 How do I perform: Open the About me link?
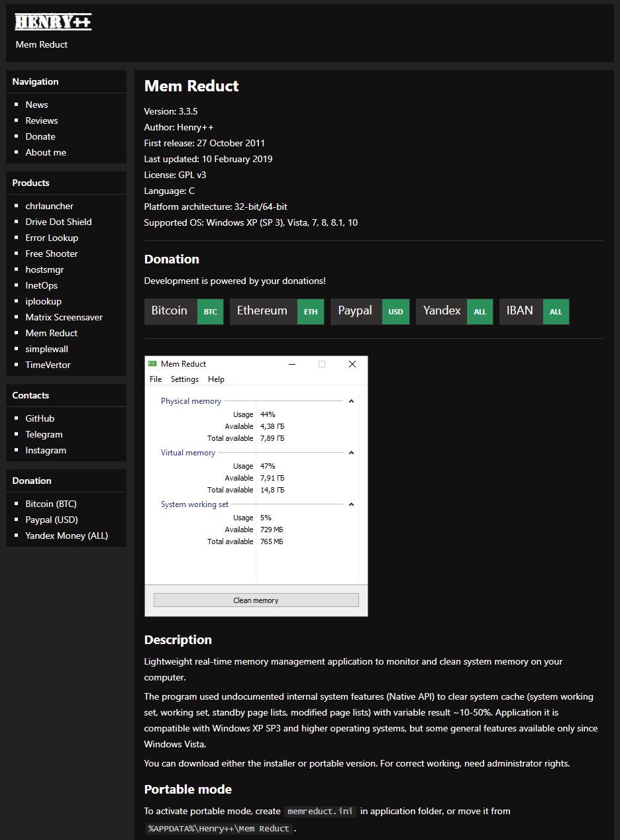pos(46,152)
